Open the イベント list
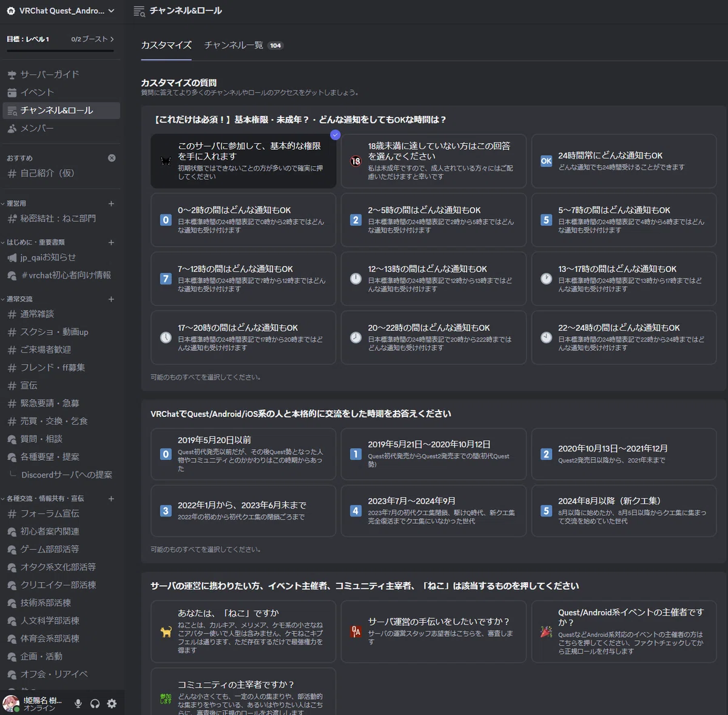The width and height of the screenshot is (728, 715). click(x=61, y=92)
